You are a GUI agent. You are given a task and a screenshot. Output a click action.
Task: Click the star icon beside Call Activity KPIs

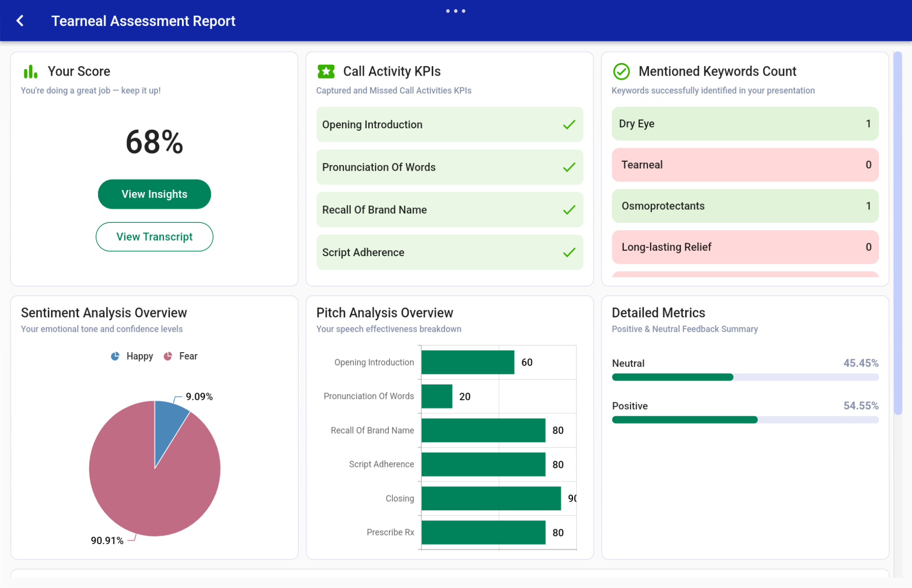tap(326, 71)
